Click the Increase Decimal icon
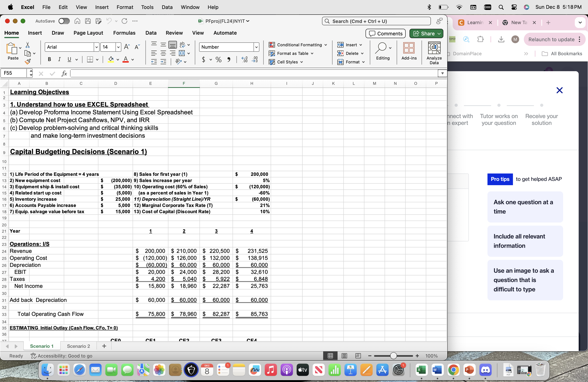Image resolution: width=588 pixels, height=382 pixels. pos(245,60)
